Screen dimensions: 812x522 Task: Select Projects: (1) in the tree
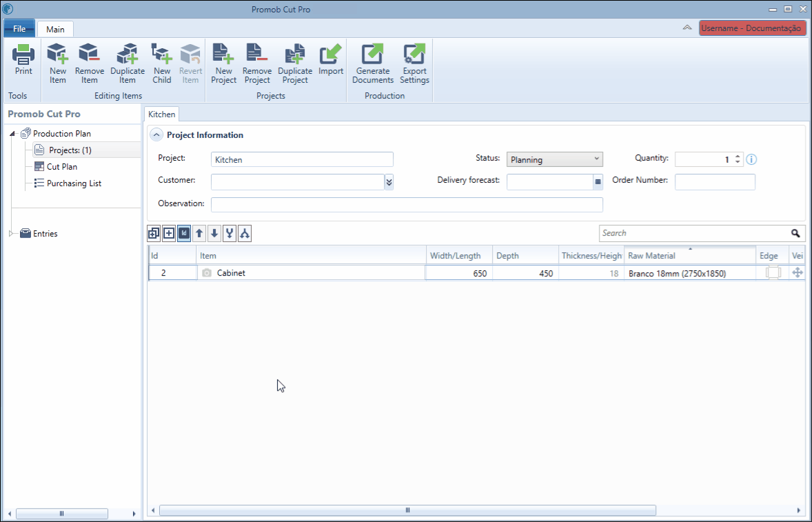point(70,150)
